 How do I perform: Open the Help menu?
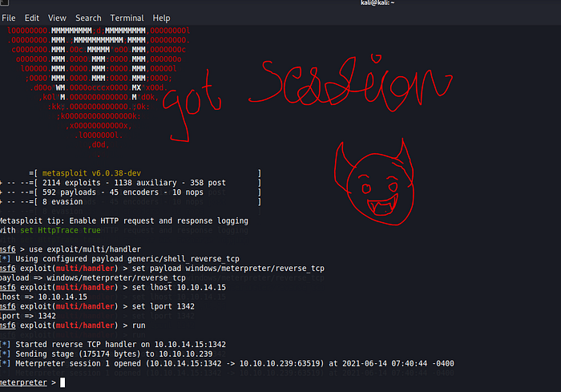coord(161,18)
